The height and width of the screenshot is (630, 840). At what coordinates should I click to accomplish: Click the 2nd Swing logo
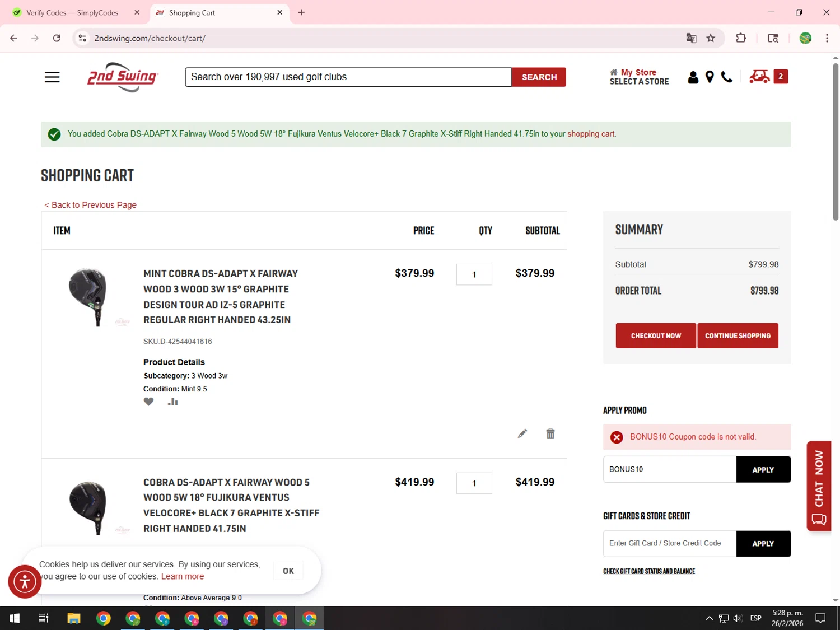pos(123,77)
